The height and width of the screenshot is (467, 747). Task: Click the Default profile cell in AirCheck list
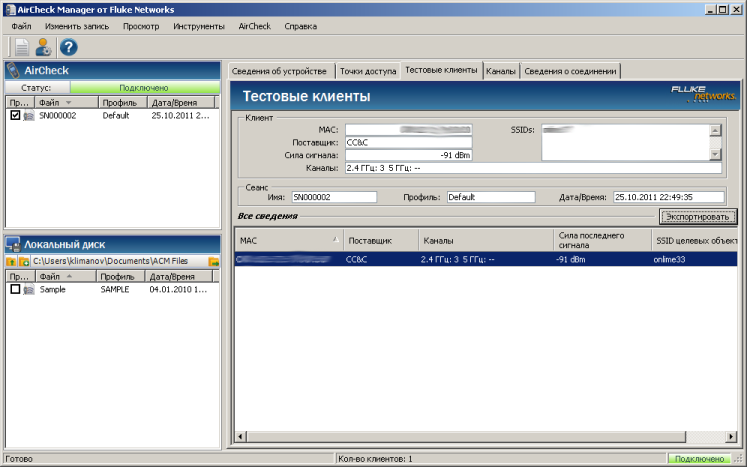[116, 115]
